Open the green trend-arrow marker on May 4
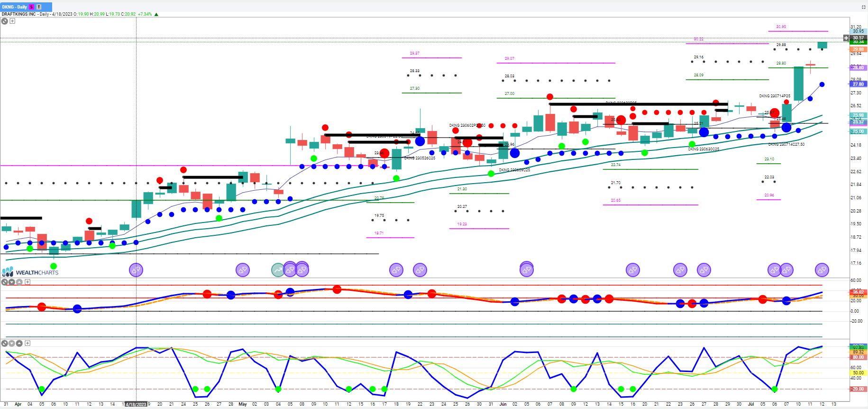 pos(278,270)
